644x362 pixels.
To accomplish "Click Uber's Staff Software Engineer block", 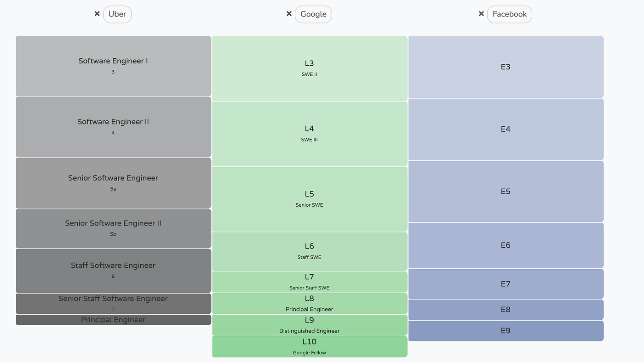I will point(113,271).
